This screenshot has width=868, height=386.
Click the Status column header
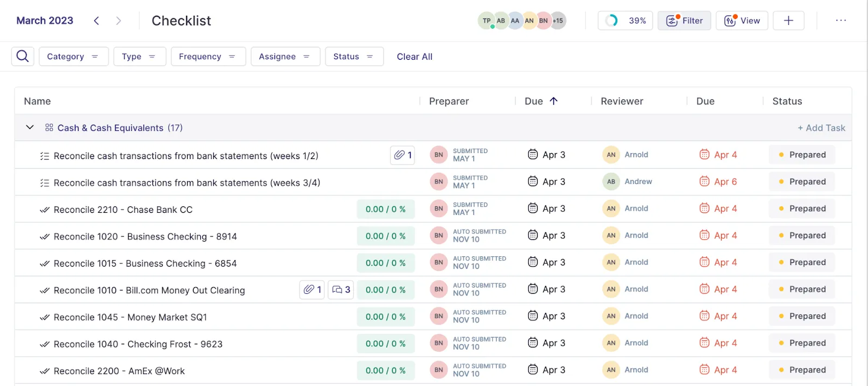pyautogui.click(x=787, y=101)
